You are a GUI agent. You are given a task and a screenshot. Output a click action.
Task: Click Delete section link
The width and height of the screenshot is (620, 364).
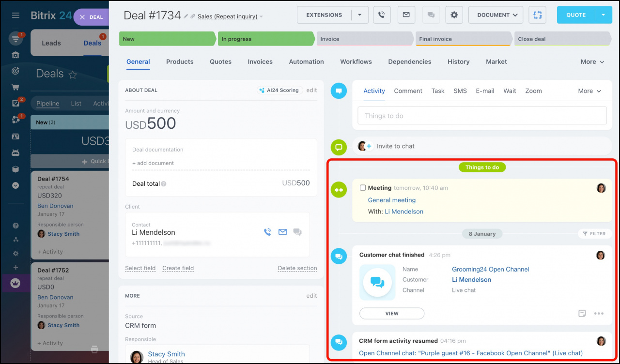(x=297, y=268)
